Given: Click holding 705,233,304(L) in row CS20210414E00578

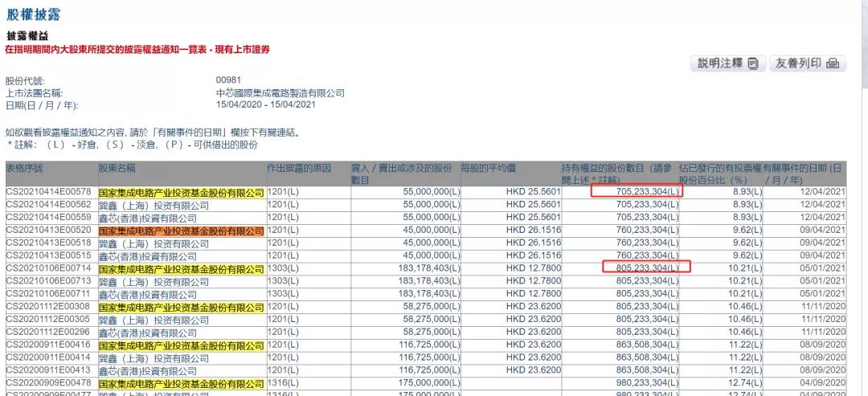Looking at the screenshot, I should pos(647,192).
